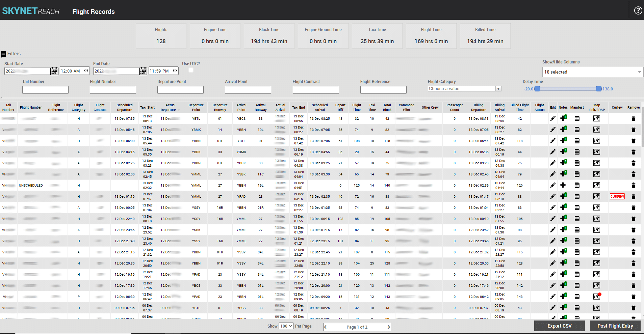Open the end time clock picker
644x334 pixels.
(174, 71)
